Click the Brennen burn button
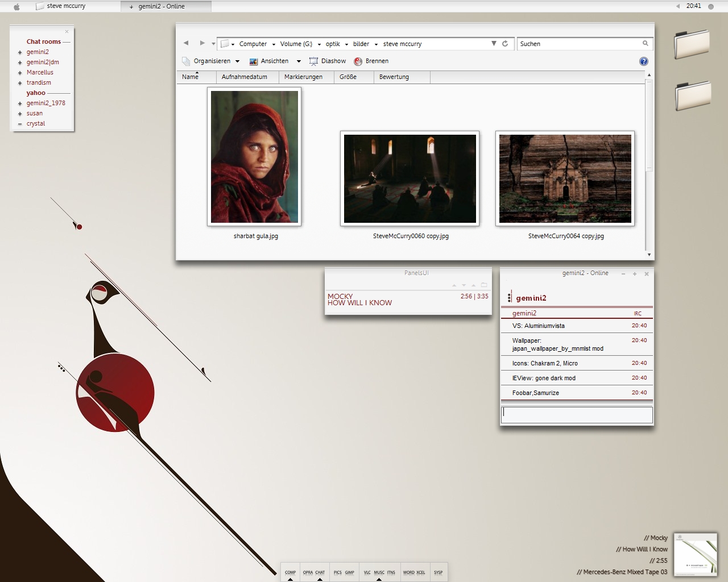Image resolution: width=728 pixels, height=582 pixels. pyautogui.click(x=371, y=61)
